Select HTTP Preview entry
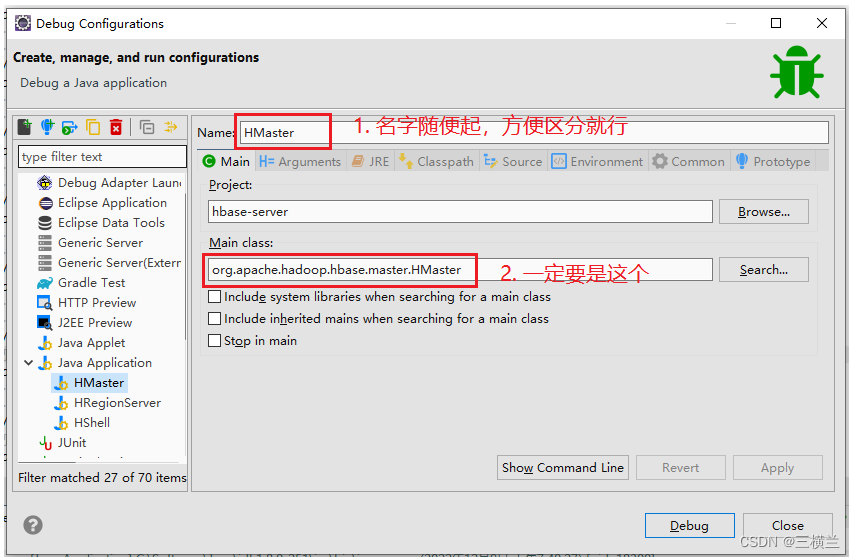Viewport: 855px width, 559px height. coord(87,303)
